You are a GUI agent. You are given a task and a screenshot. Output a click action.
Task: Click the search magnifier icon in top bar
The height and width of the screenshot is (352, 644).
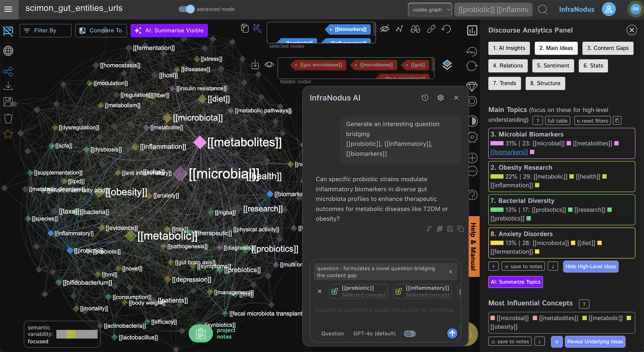[543, 10]
